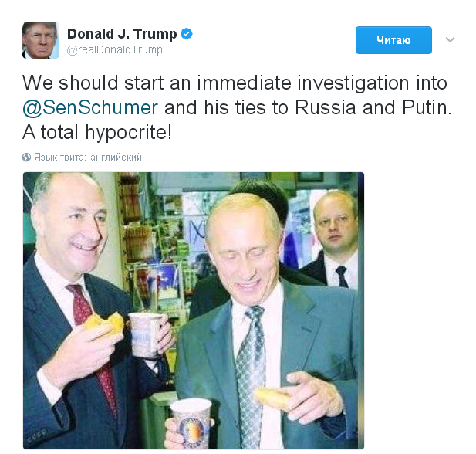The image size is (476, 454).
Task: Expand the chevron menu beside Читаю button
Action: coord(450,40)
